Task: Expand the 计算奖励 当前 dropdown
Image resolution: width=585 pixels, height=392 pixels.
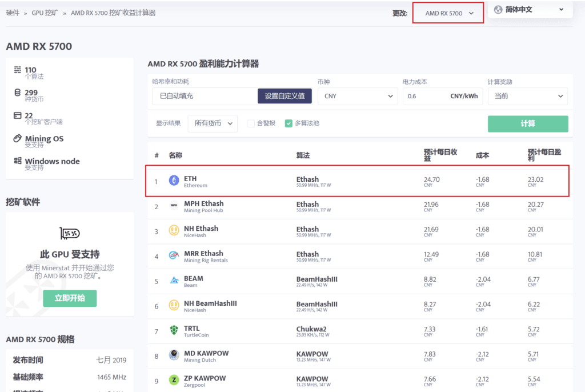Action: coord(527,96)
